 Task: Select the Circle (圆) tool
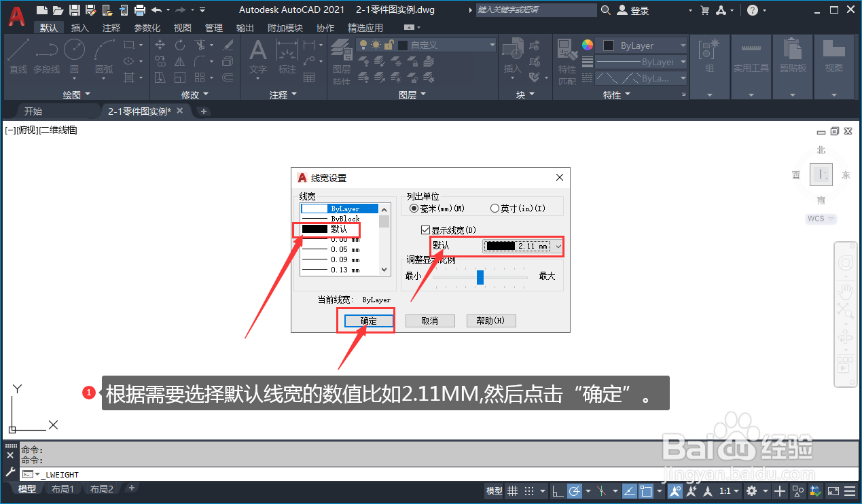click(x=74, y=56)
